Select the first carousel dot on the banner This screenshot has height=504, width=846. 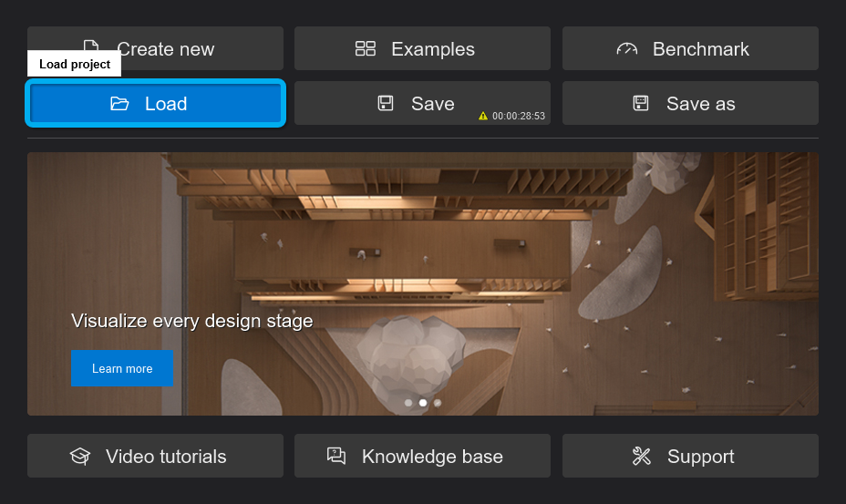coord(408,403)
